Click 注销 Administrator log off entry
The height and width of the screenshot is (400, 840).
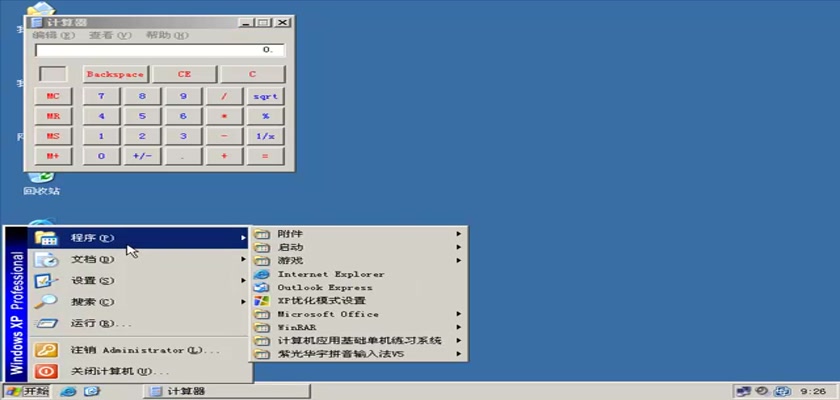pos(140,350)
